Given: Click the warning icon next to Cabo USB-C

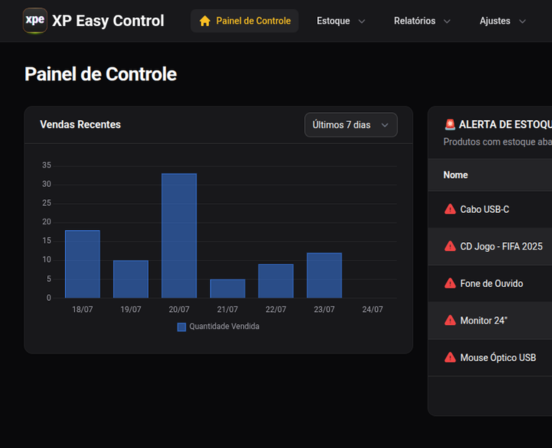Looking at the screenshot, I should click(x=450, y=209).
